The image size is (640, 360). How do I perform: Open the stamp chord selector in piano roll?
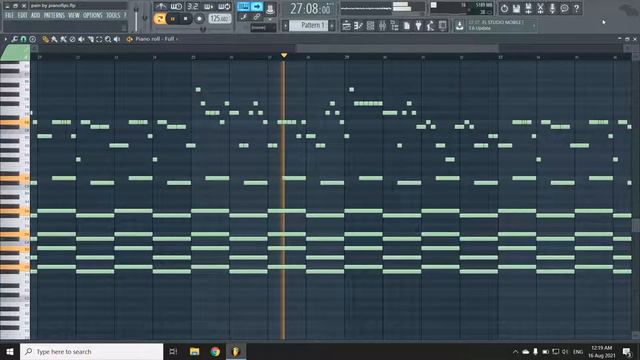pyautogui.click(x=32, y=39)
